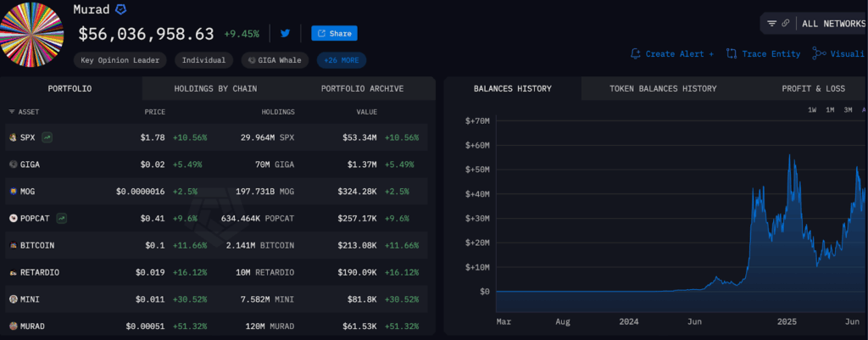Screen dimensions: 868x340
Task: Click the GIGA Whale tag
Action: pos(275,60)
